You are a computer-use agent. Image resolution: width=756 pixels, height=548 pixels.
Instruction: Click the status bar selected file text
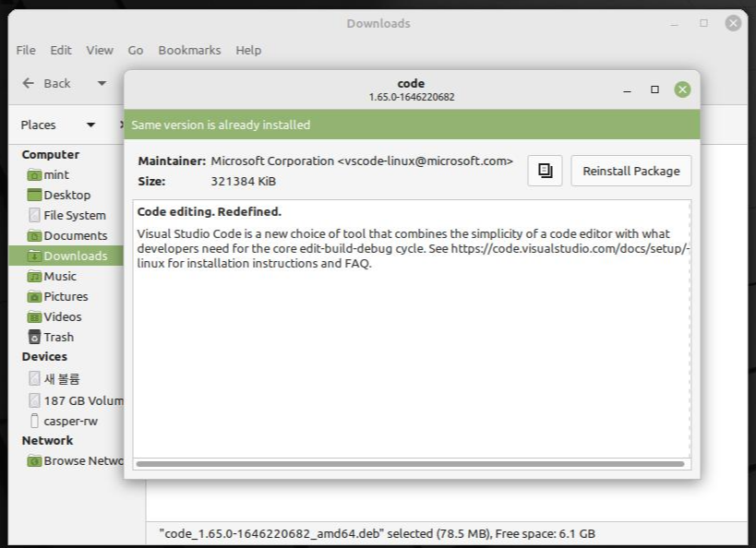377,533
